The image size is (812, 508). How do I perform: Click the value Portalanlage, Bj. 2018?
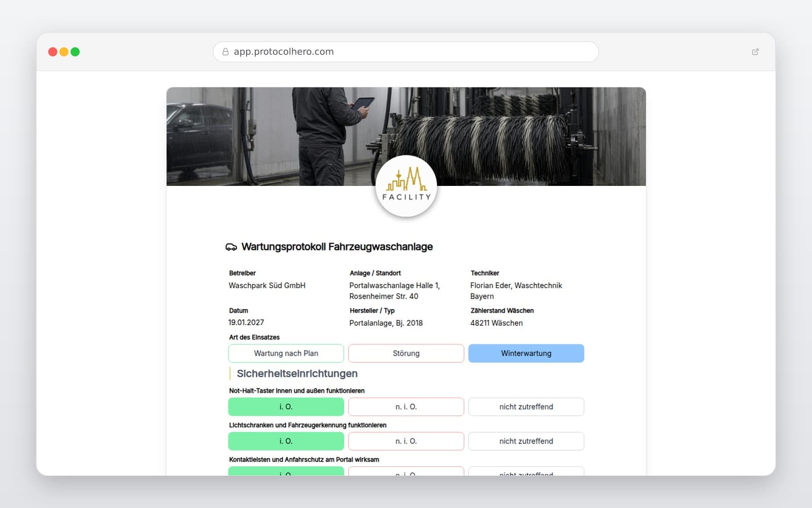point(386,323)
